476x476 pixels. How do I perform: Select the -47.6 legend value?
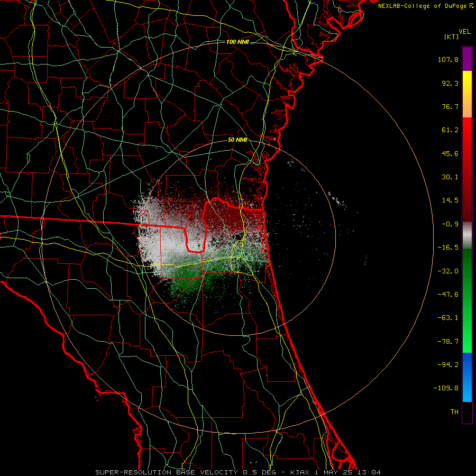pos(448,295)
